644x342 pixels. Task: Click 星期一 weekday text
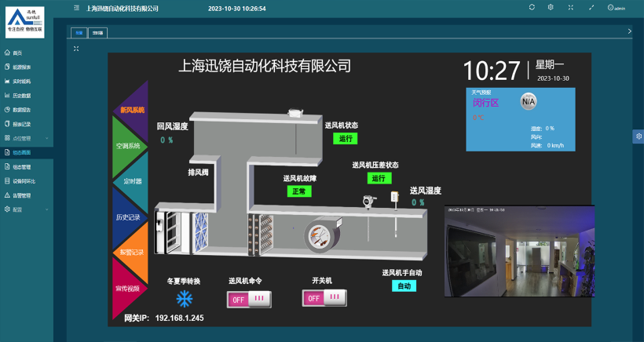point(550,65)
